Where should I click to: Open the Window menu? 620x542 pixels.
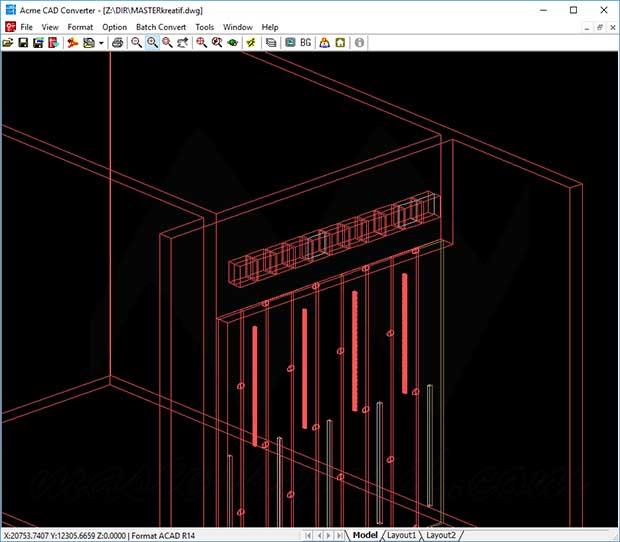[238, 27]
